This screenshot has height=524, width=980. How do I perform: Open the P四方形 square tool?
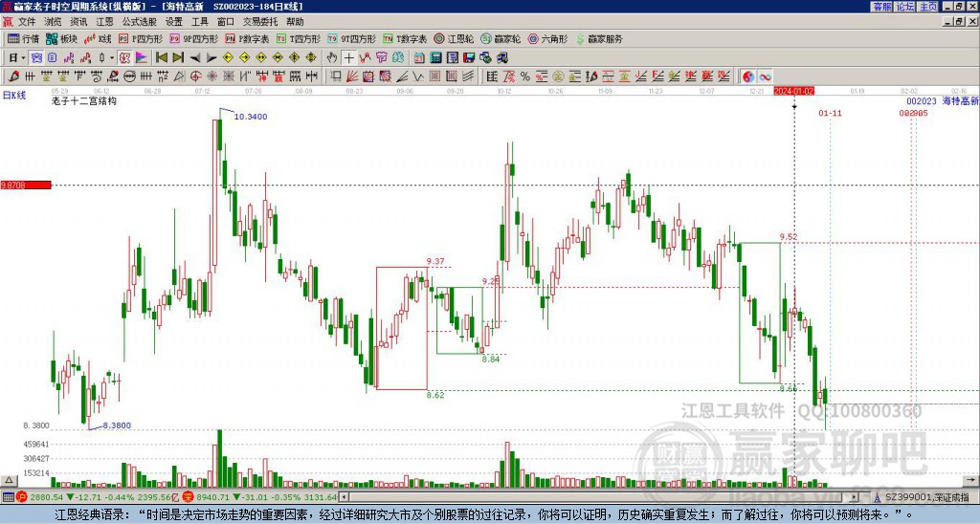pos(141,38)
